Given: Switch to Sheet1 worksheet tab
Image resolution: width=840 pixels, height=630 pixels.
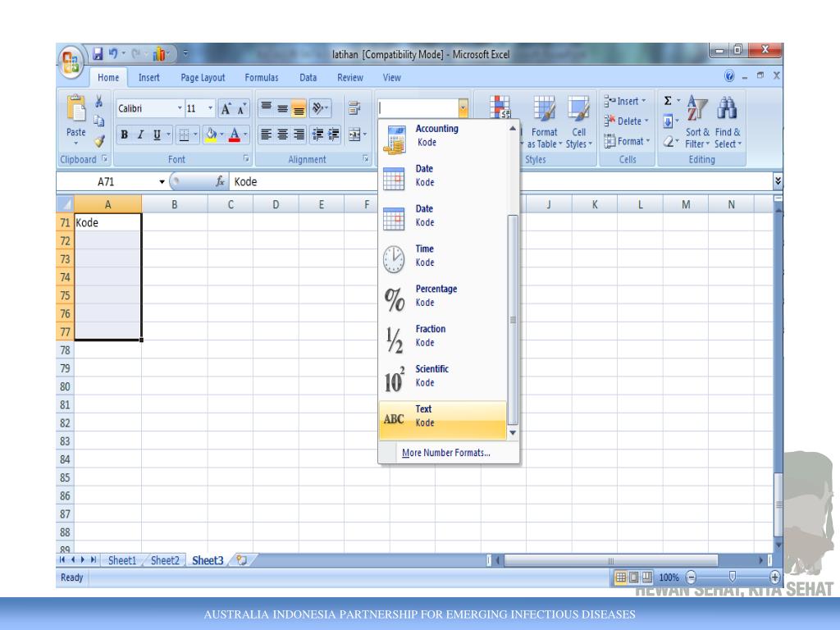Looking at the screenshot, I should click(x=122, y=560).
